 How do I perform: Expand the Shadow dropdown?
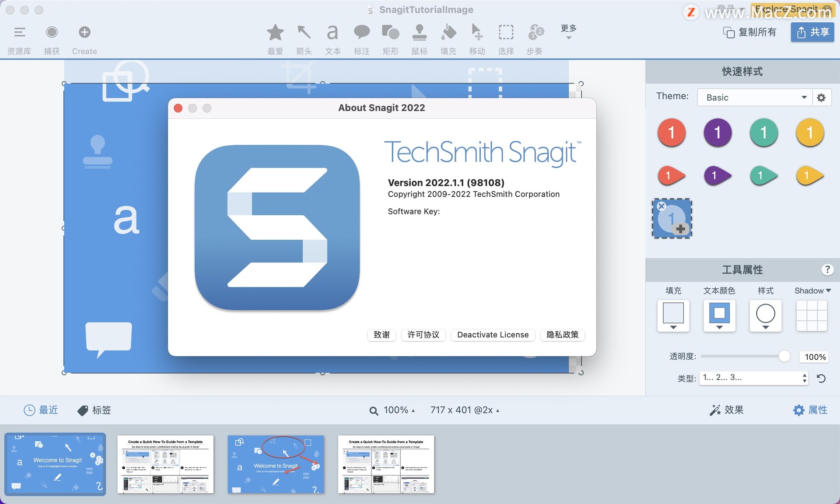[x=812, y=290]
